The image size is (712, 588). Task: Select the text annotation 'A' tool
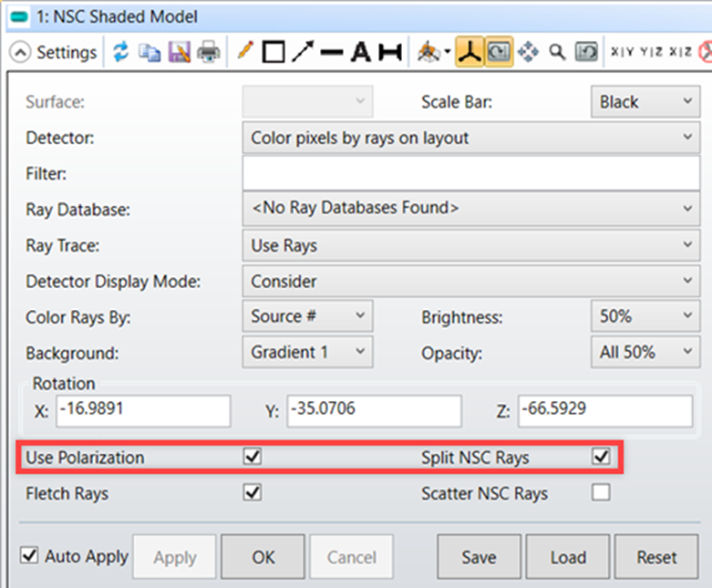click(x=361, y=53)
